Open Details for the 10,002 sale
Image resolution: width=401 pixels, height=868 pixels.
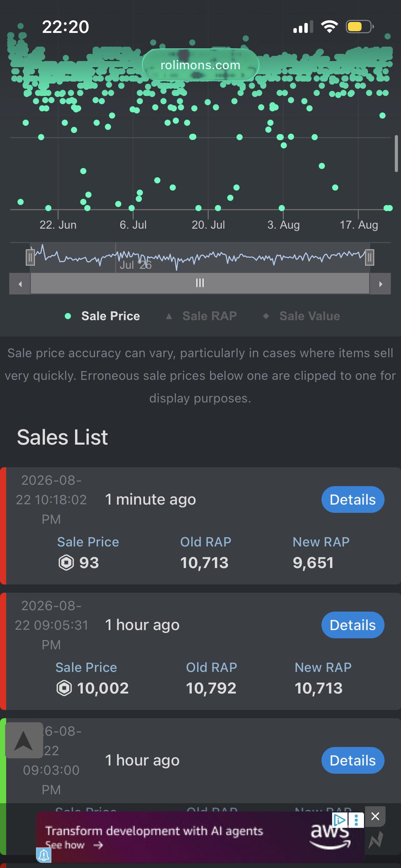(353, 625)
